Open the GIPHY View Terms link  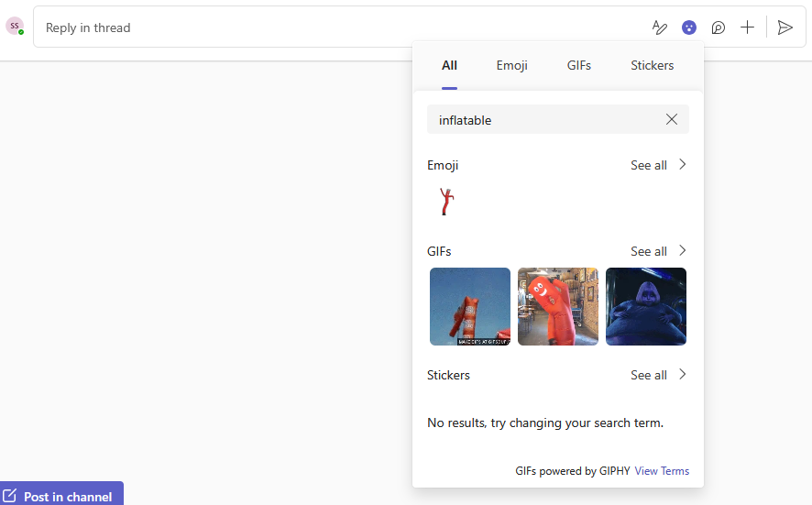coord(662,471)
